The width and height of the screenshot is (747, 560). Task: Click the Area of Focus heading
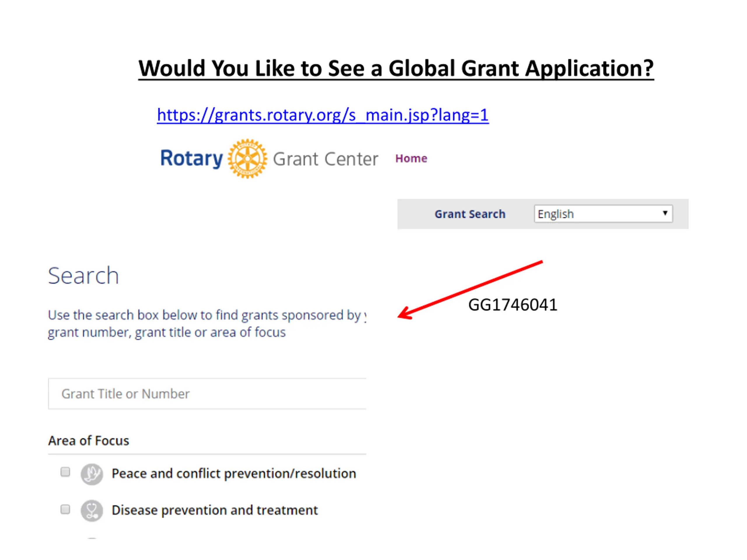point(88,440)
